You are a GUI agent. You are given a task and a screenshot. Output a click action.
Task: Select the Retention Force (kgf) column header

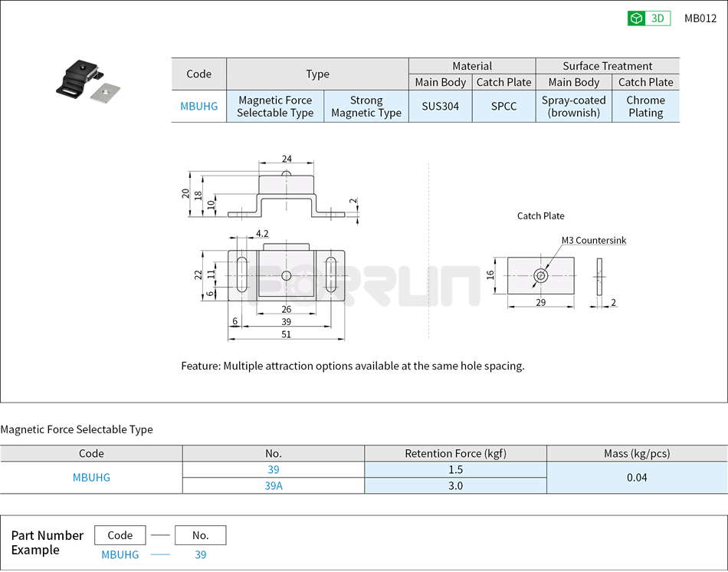(455, 453)
